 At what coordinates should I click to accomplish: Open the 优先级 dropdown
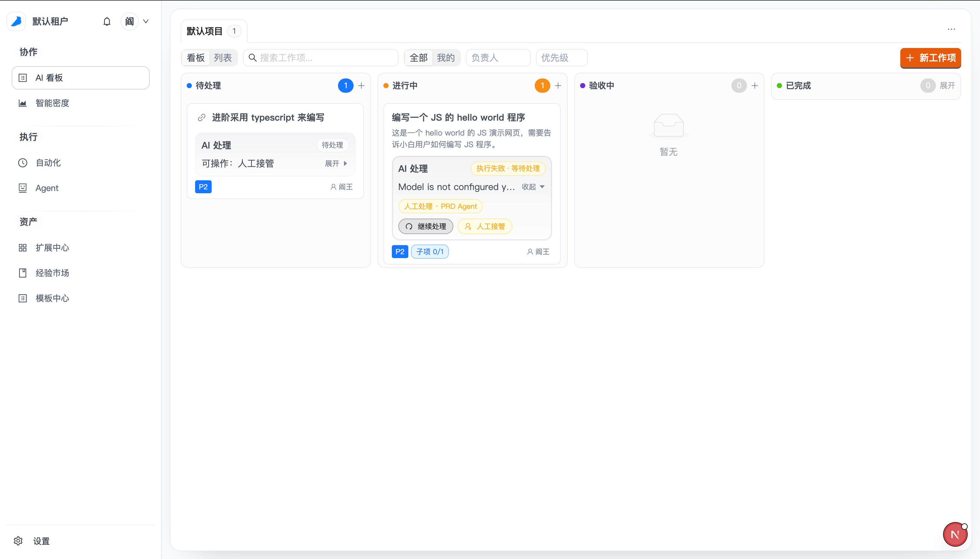(x=561, y=58)
